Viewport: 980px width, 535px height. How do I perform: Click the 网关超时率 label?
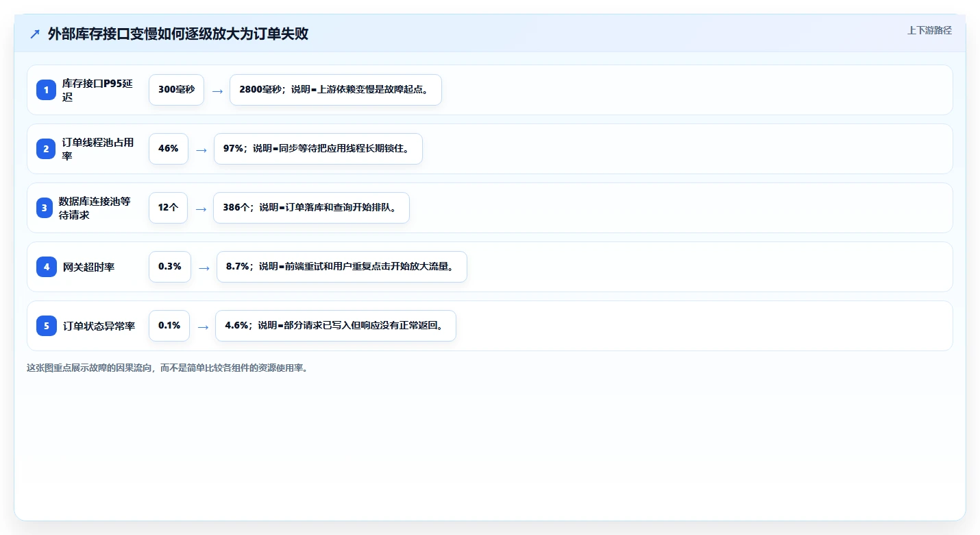88,267
